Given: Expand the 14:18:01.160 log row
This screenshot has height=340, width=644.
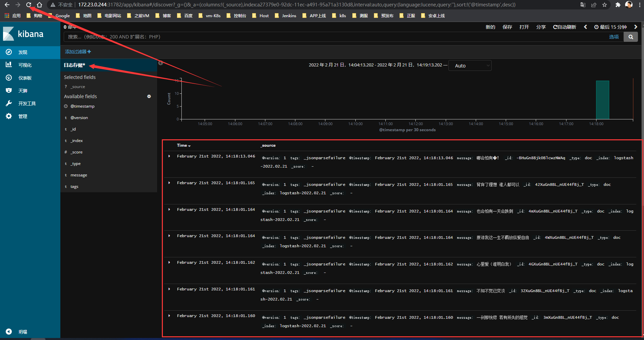Looking at the screenshot, I should coord(169,316).
